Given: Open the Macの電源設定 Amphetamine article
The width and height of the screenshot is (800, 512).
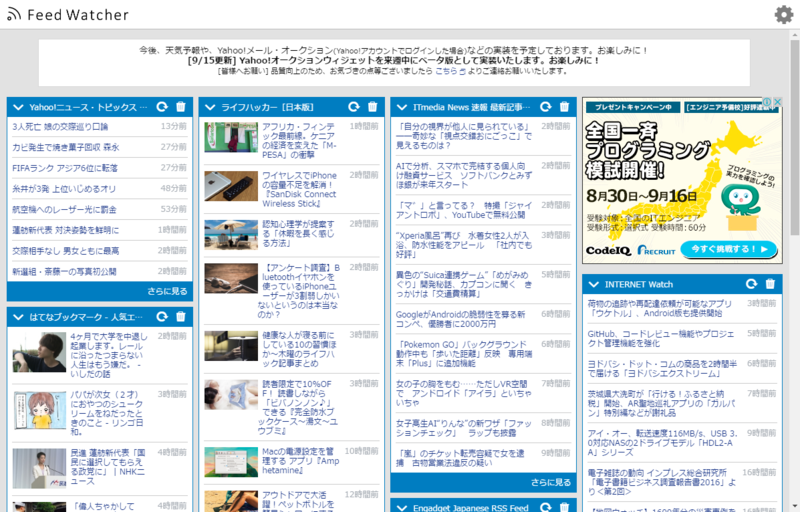Looking at the screenshot, I should (x=301, y=461).
